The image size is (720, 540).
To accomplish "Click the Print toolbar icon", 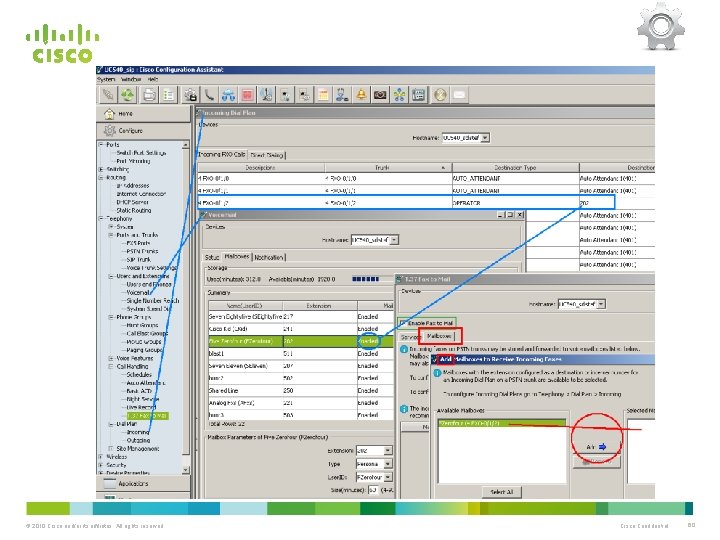I will pyautogui.click(x=148, y=95).
